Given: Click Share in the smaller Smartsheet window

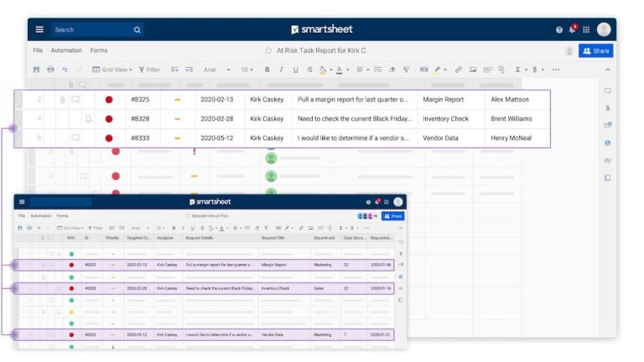Looking at the screenshot, I should [393, 216].
